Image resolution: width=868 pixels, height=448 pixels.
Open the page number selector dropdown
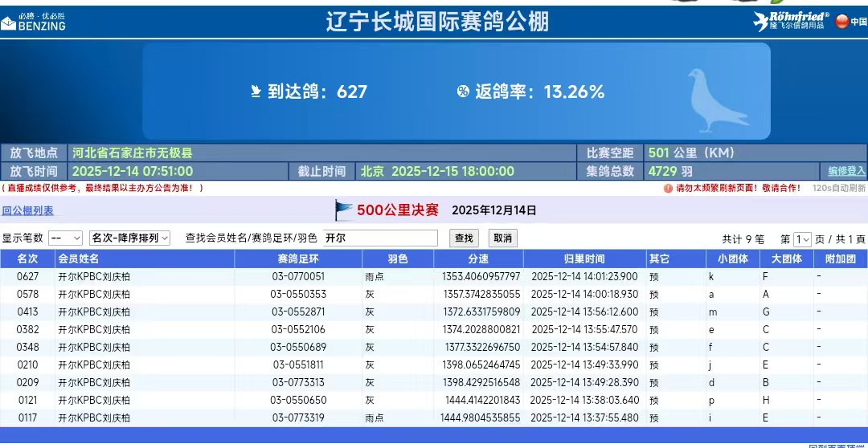[x=802, y=239]
